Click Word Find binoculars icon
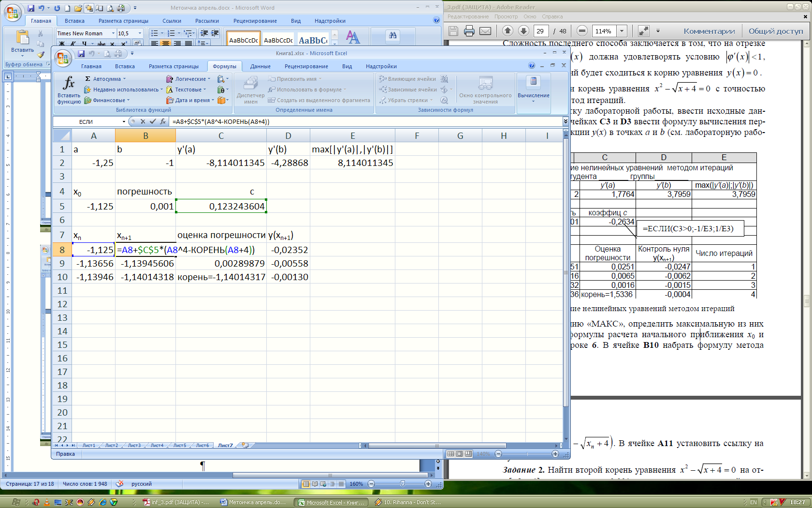Image resolution: width=812 pixels, height=508 pixels. coord(392,35)
